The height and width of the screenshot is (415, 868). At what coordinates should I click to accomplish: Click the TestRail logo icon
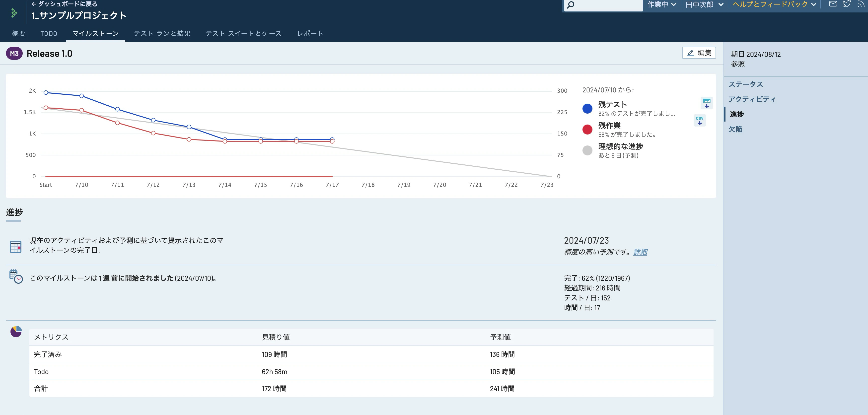pyautogui.click(x=14, y=13)
